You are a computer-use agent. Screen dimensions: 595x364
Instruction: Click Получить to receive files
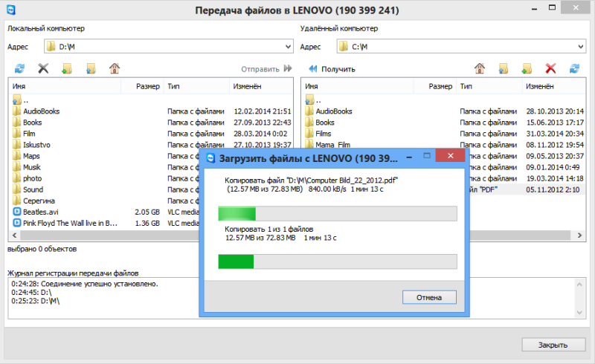tap(332, 69)
